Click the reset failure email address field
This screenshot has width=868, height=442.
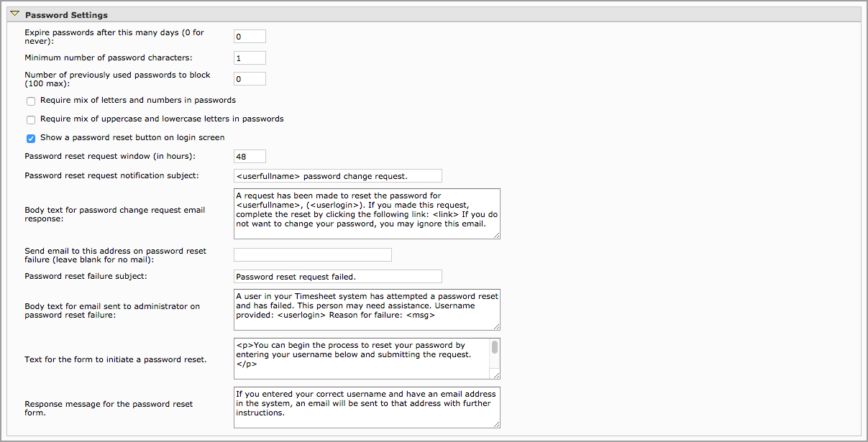312,254
